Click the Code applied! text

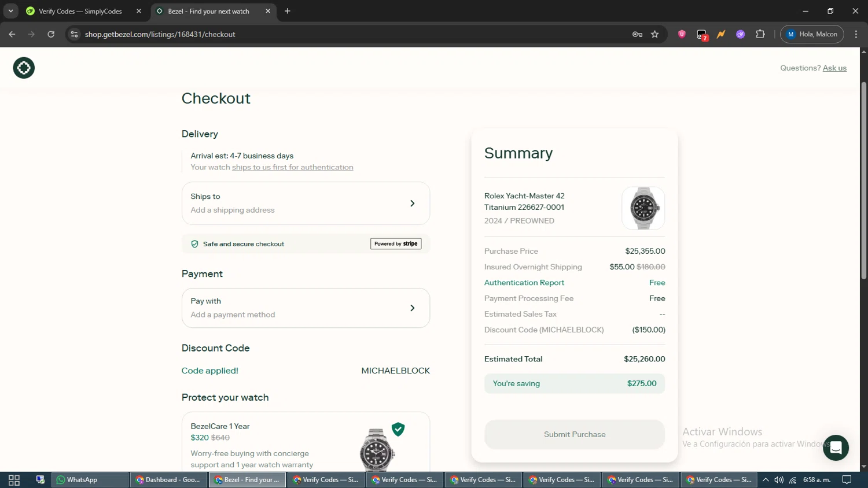coord(209,371)
